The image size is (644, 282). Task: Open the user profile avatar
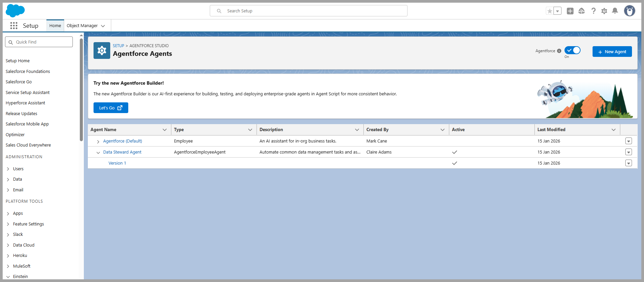(x=630, y=11)
